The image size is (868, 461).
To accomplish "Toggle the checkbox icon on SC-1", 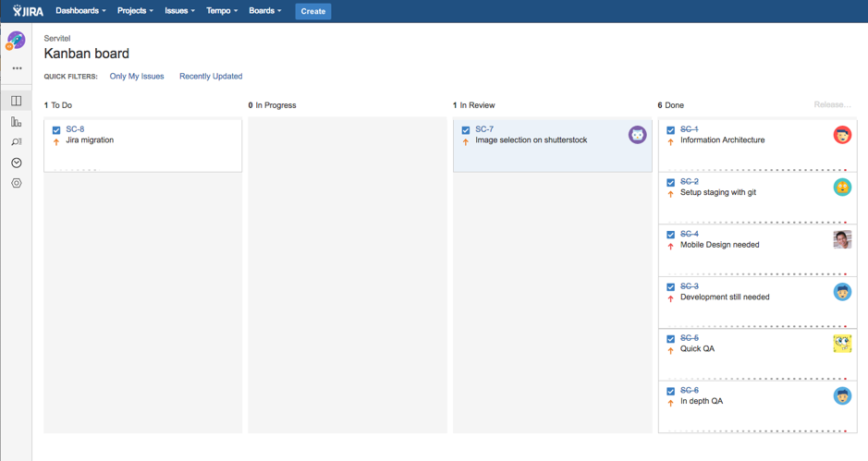I will [671, 130].
